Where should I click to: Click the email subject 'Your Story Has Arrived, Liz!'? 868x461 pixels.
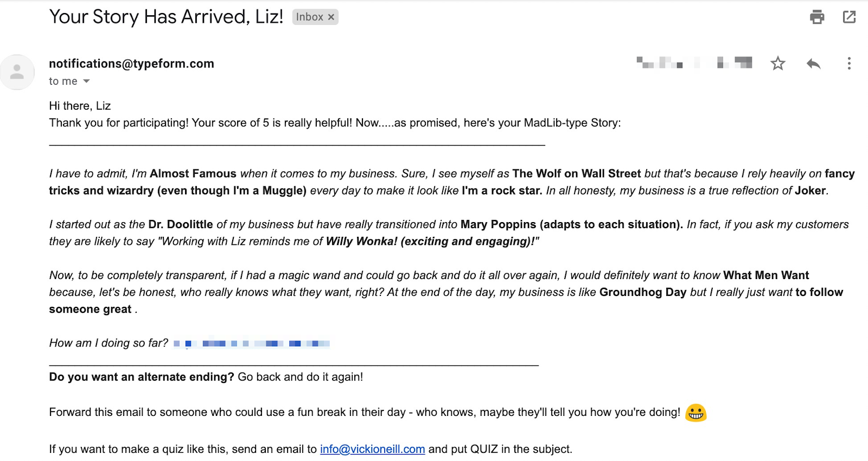pyautogui.click(x=166, y=17)
